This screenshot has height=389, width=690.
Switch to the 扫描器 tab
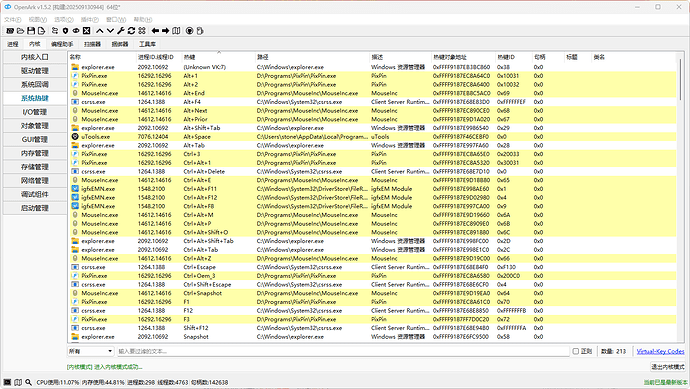[92, 44]
